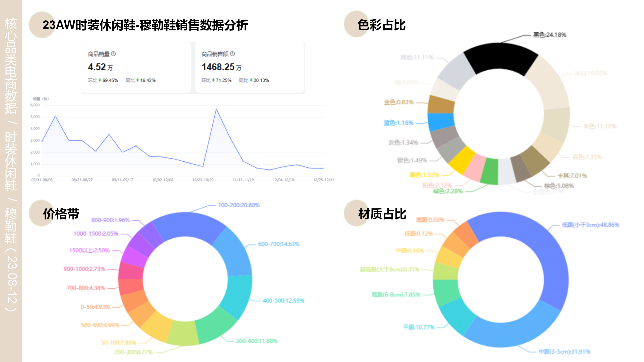Click the 金色:0.83% label
This screenshot has width=644, height=362.
[399, 102]
